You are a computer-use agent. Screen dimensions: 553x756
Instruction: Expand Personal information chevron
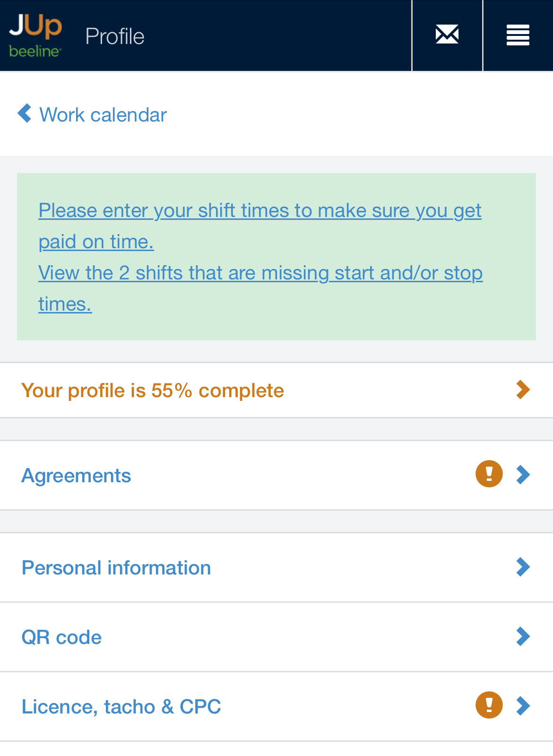click(x=523, y=567)
